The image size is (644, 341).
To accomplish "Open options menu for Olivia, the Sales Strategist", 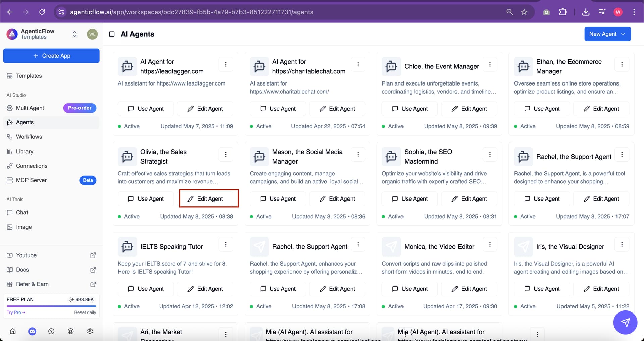I will click(x=226, y=154).
